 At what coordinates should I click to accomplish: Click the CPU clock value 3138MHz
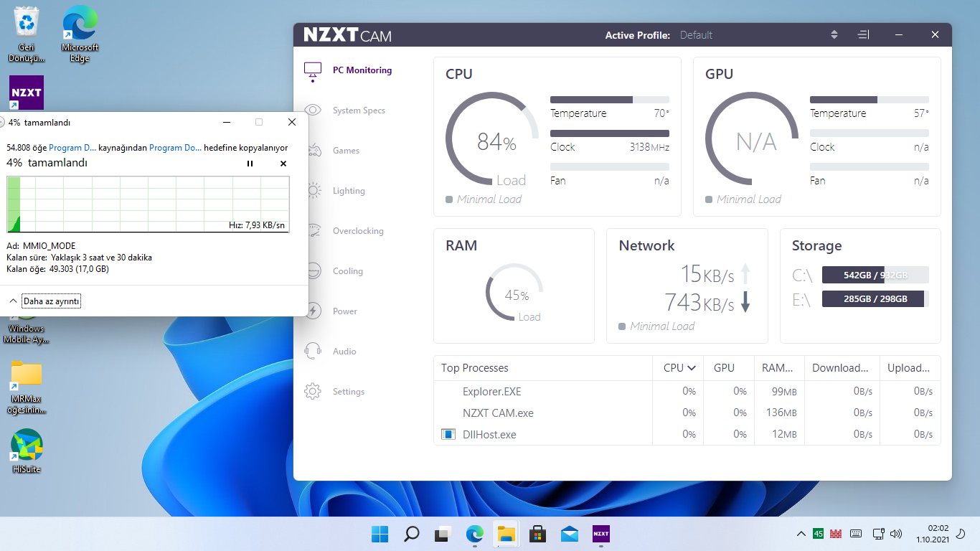[649, 147]
